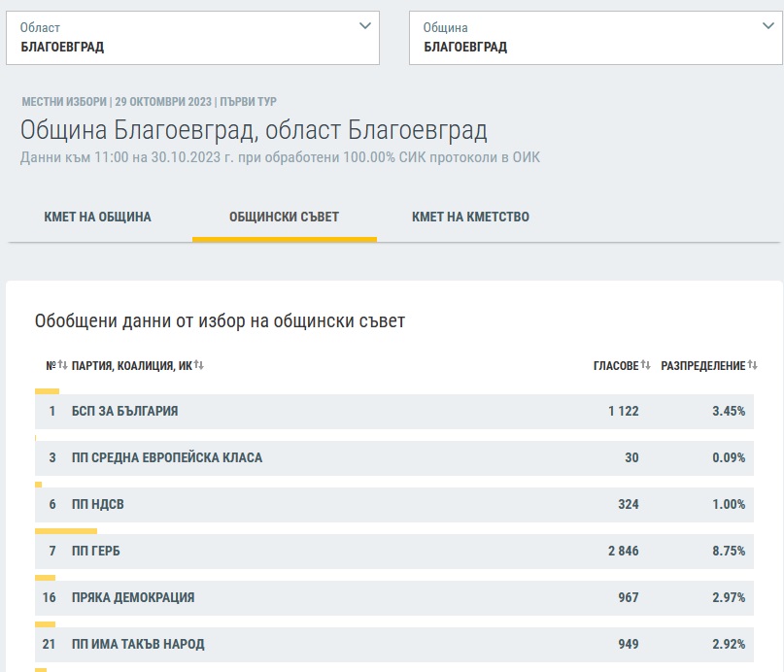Click the РАЗПРЕДЕЛЕНИЕ column header
Viewport: 784px width, 672px height.
(x=702, y=365)
